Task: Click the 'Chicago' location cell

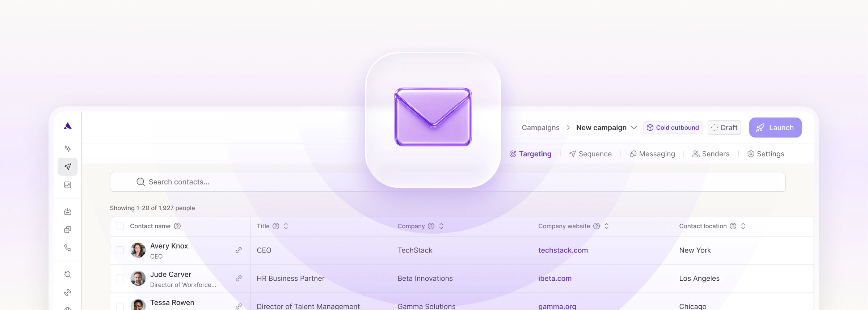Action: pos(693,306)
